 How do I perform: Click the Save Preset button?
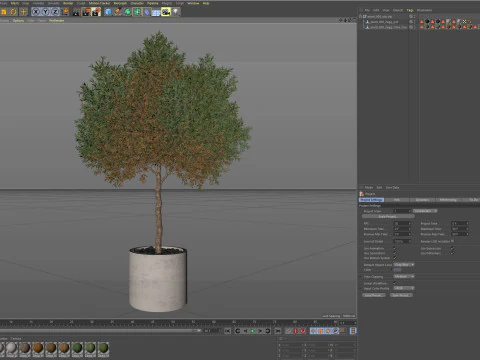click(401, 295)
